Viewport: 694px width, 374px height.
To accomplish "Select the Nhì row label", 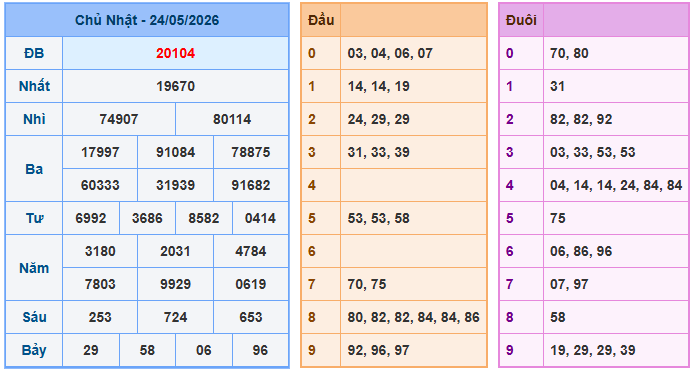I will [x=34, y=119].
